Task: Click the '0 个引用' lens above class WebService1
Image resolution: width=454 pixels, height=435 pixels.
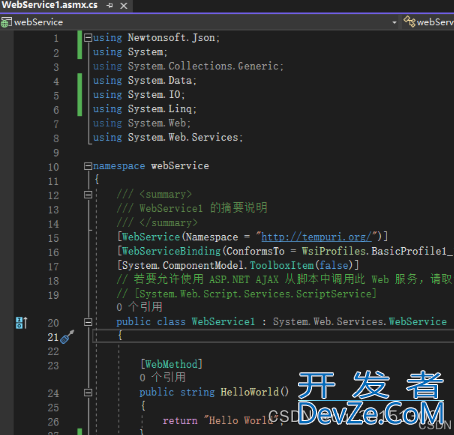Action: pos(139,307)
